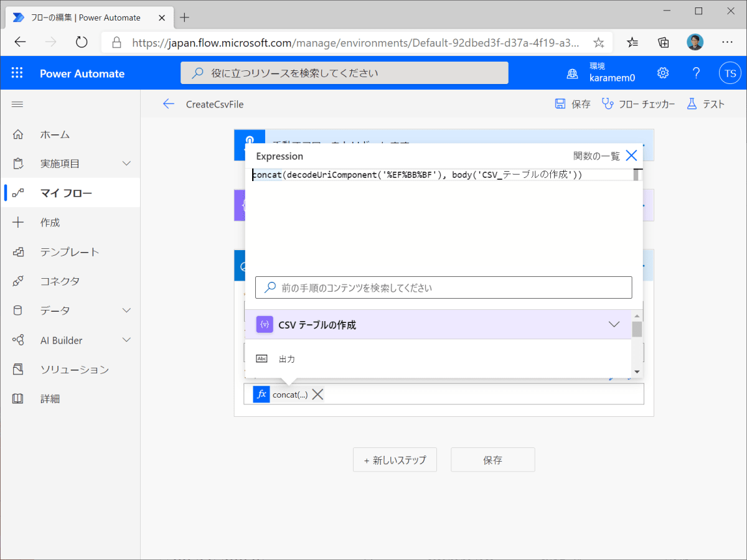Screen dimensions: 747x560
Task: Click the top リソースを検索 search bar
Action: pos(344,73)
